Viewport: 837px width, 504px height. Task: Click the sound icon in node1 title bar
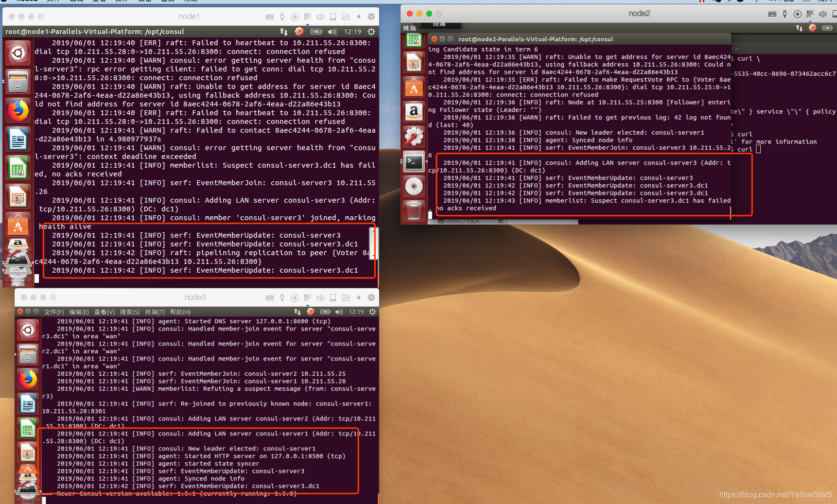320,17
